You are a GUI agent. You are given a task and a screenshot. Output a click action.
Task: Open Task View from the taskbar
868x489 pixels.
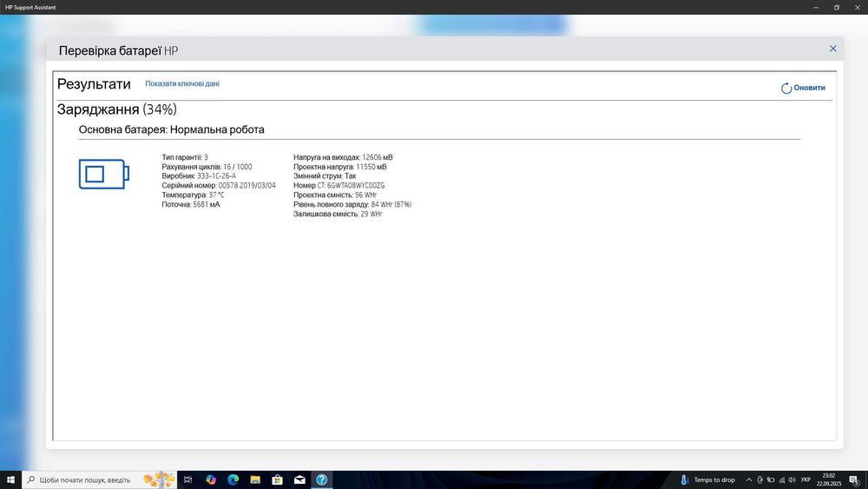pyautogui.click(x=188, y=479)
